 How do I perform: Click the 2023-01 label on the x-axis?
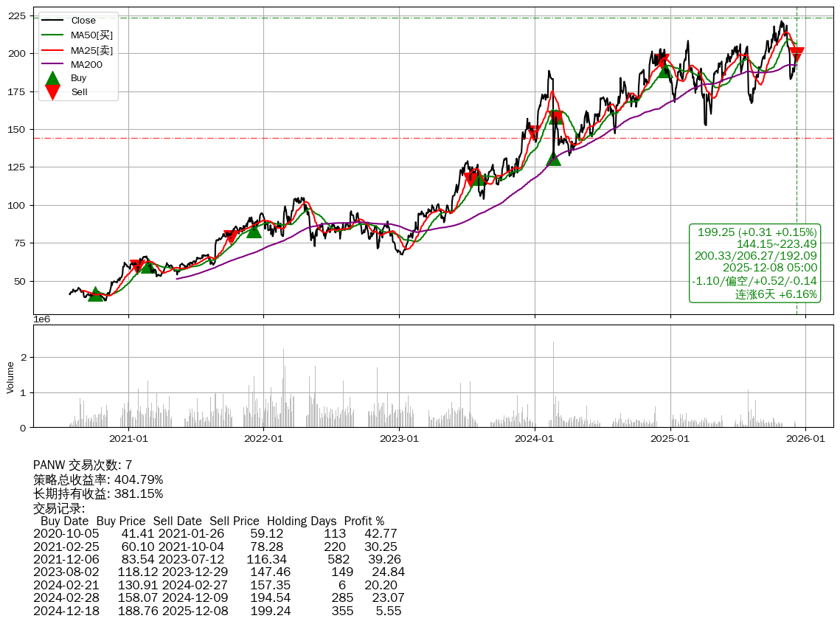tap(399, 438)
